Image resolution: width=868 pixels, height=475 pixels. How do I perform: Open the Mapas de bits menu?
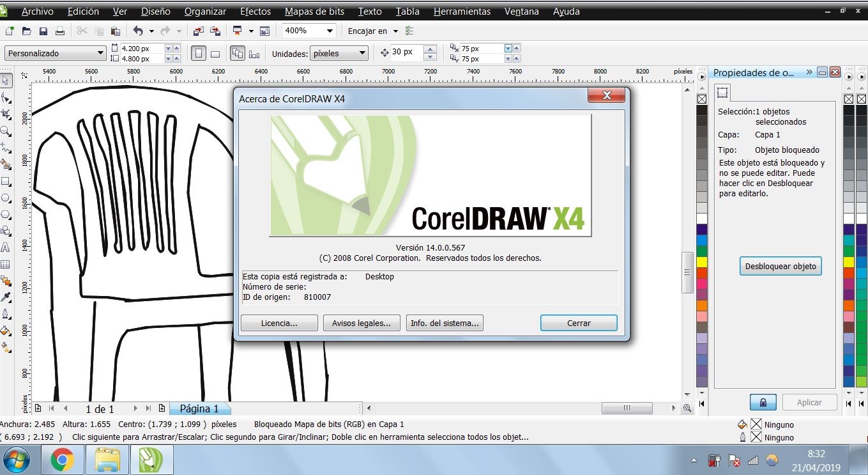coord(315,12)
